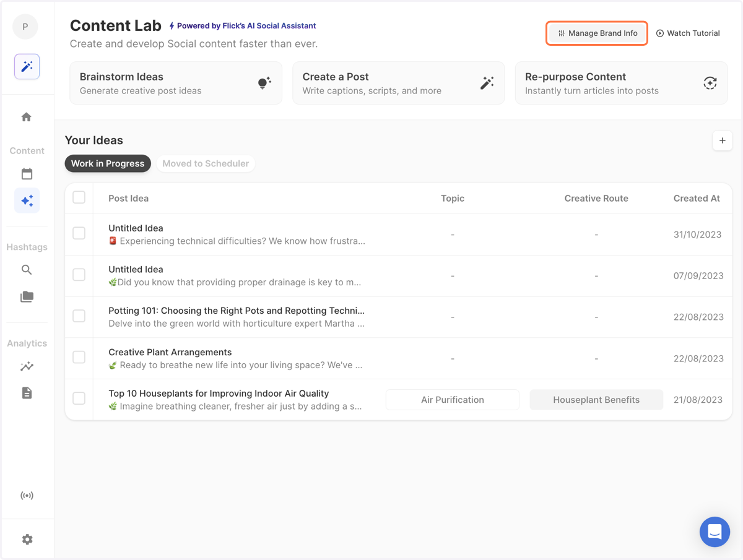Open Top 10 Houseplants idea title
Viewport: 743px width, 560px height.
pyautogui.click(x=219, y=394)
